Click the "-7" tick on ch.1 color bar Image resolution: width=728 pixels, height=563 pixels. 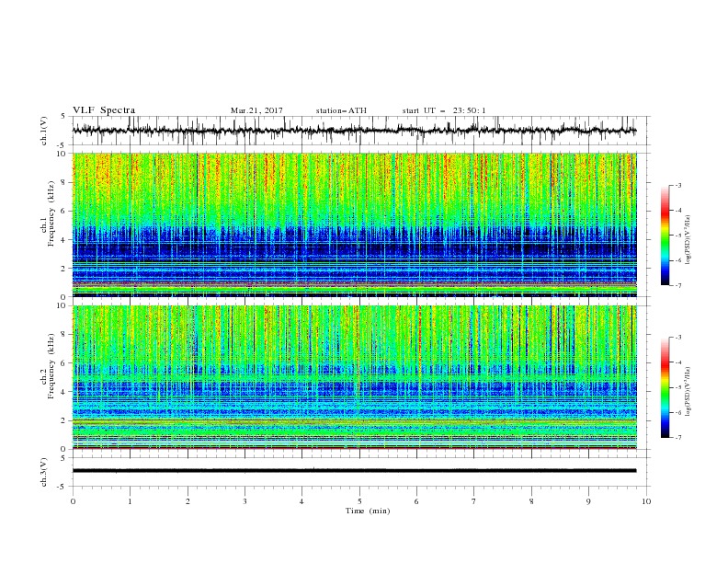[677, 285]
